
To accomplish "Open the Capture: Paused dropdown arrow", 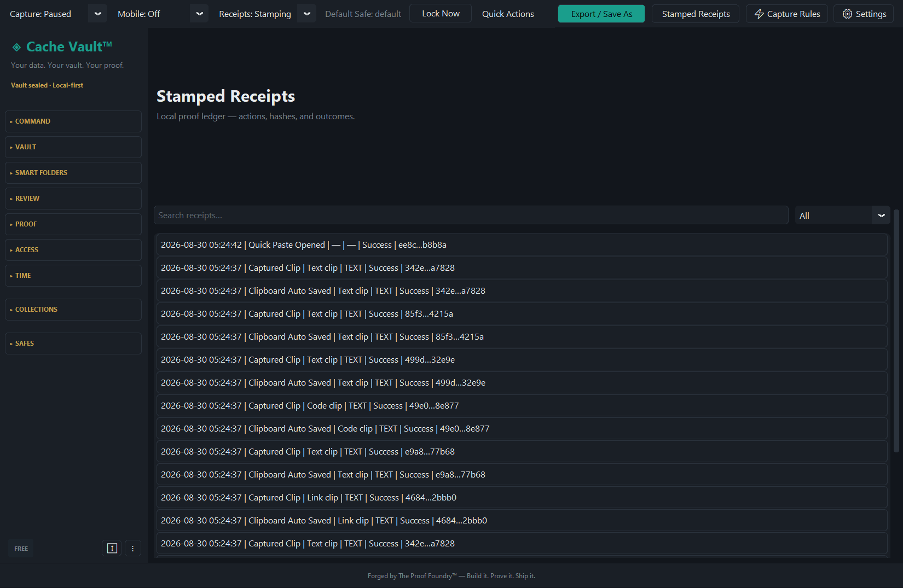I will pos(97,14).
